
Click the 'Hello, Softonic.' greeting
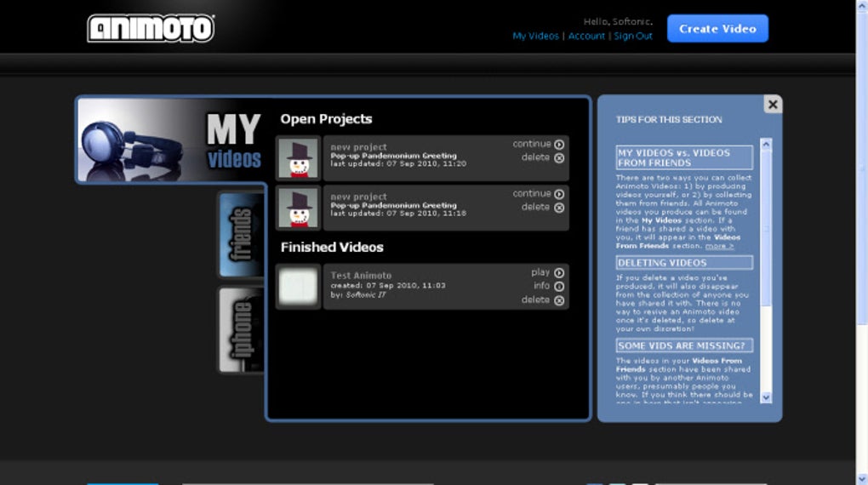[618, 21]
